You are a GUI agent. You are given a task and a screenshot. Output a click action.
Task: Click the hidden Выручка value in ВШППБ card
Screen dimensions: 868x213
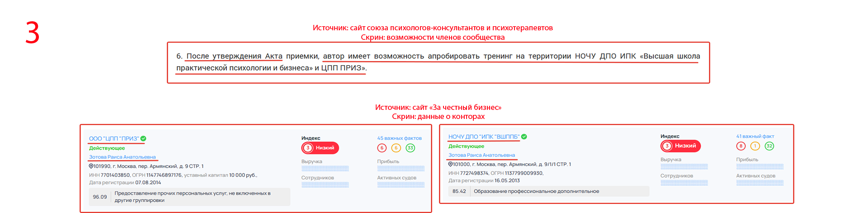684,167
